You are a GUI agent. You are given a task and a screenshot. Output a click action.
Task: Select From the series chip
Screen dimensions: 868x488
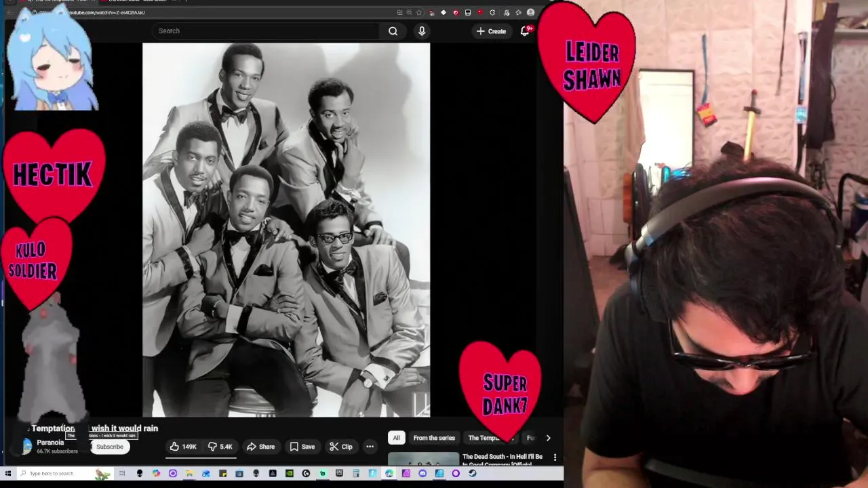pos(434,438)
